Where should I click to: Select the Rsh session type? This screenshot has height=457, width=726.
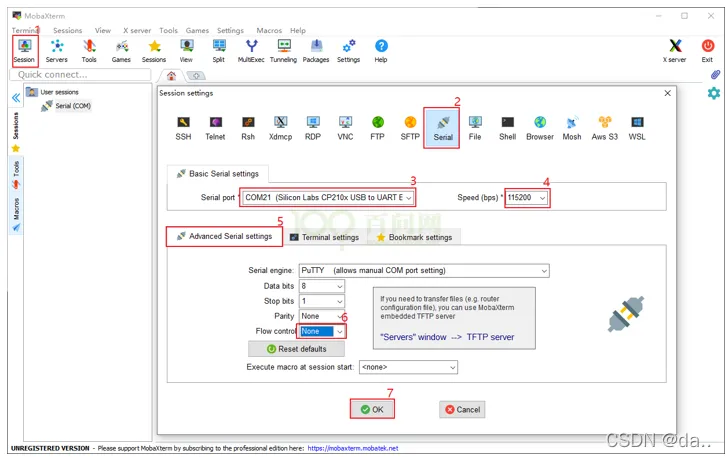click(x=248, y=128)
